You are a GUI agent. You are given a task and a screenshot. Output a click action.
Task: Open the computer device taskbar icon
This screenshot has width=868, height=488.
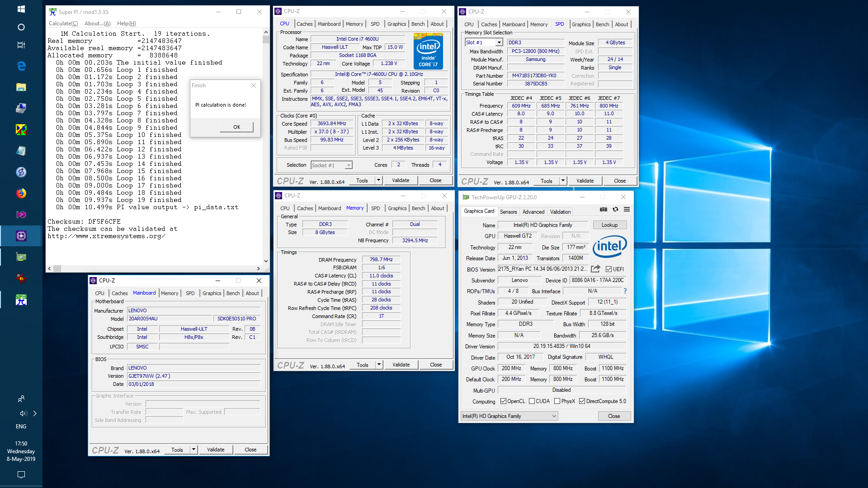(x=21, y=108)
